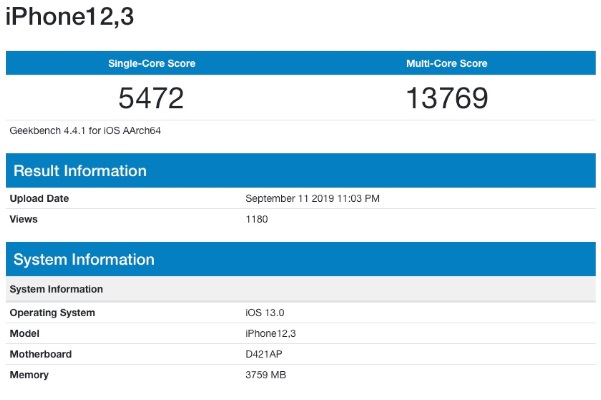This screenshot has height=400, width=601.
Task: Click the September 11 2019 11:03 PM value
Action: pos(312,198)
